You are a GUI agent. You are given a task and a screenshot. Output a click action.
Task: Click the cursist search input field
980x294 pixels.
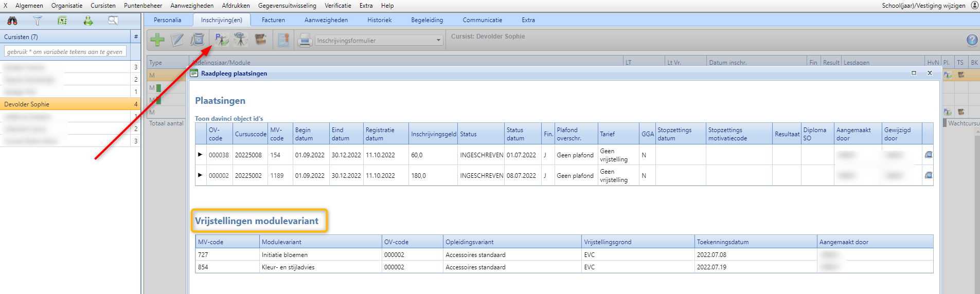click(65, 51)
